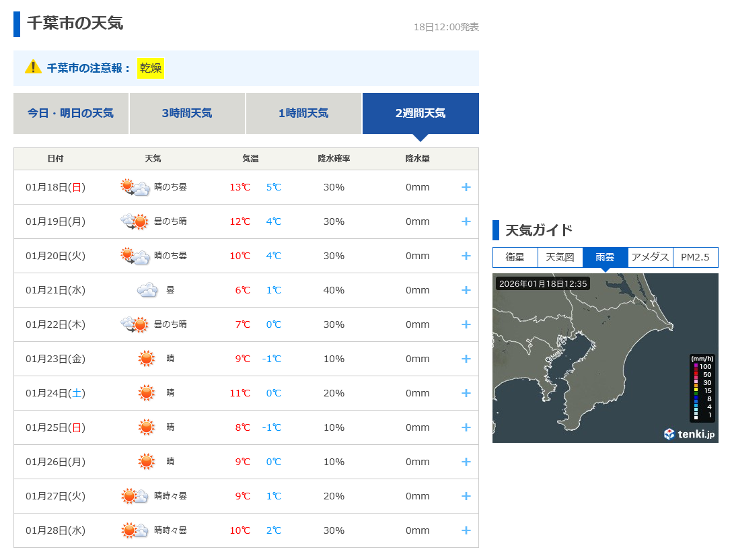The image size is (732, 560).
Task: Click the cloudy-then-sunny icon for 01月19日
Action: (135, 222)
